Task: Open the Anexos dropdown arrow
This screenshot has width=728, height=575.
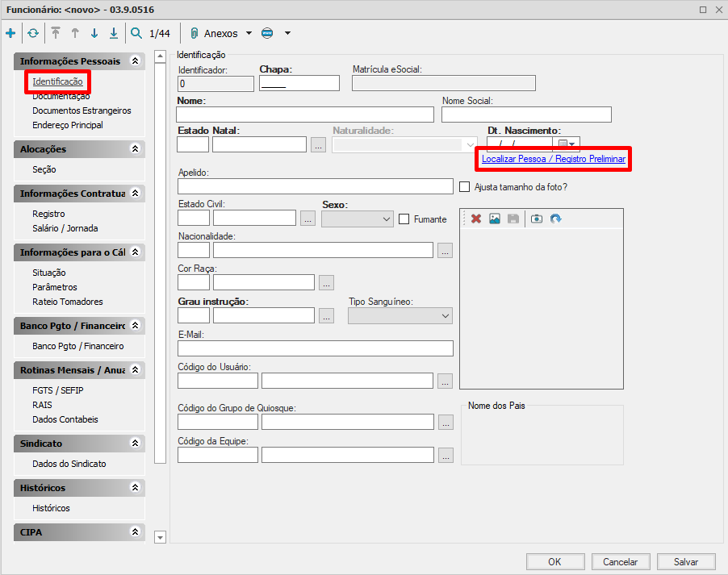Action: point(249,33)
